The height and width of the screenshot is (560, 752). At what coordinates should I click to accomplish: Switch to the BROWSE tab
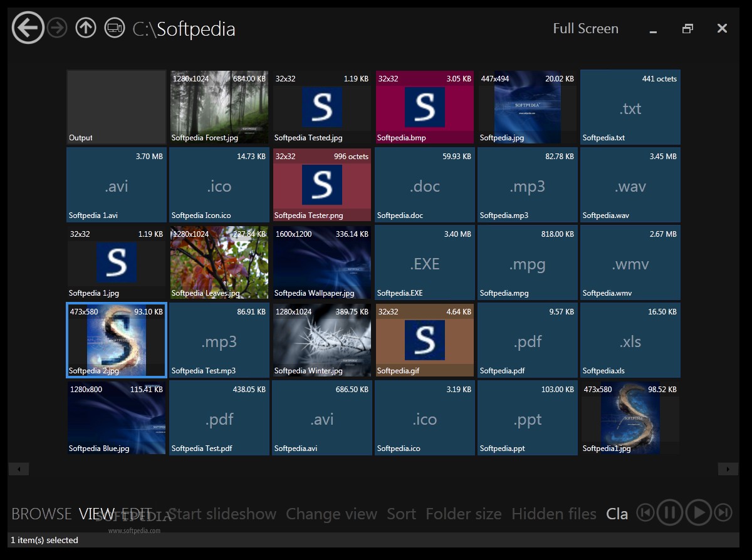coord(41,514)
